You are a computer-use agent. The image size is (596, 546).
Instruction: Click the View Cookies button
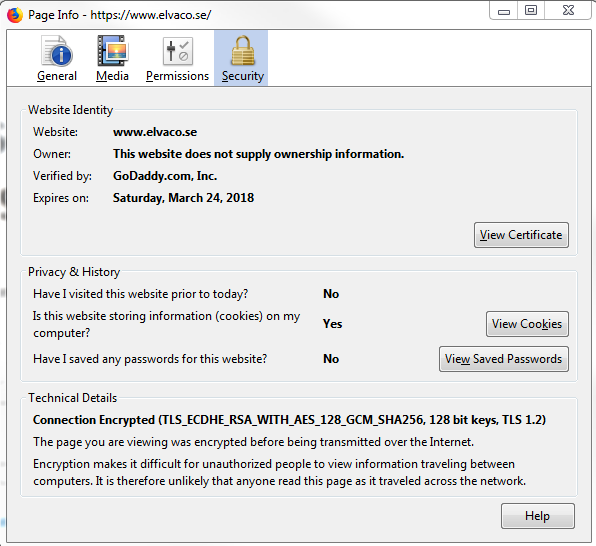527,324
